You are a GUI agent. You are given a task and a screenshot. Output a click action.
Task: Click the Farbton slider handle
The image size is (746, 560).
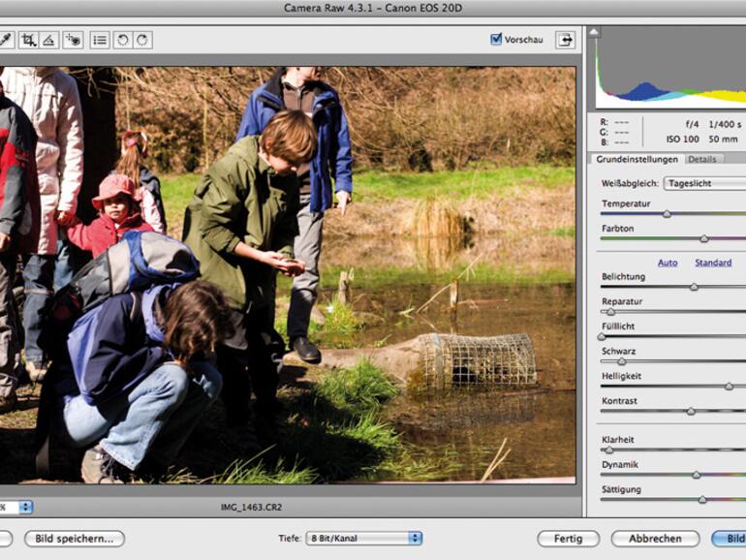pos(704,239)
